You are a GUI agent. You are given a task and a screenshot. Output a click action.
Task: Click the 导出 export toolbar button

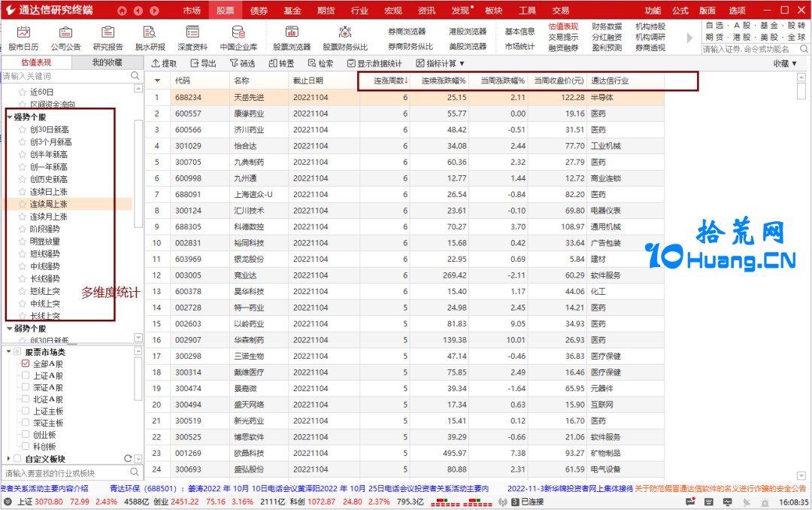tap(203, 63)
